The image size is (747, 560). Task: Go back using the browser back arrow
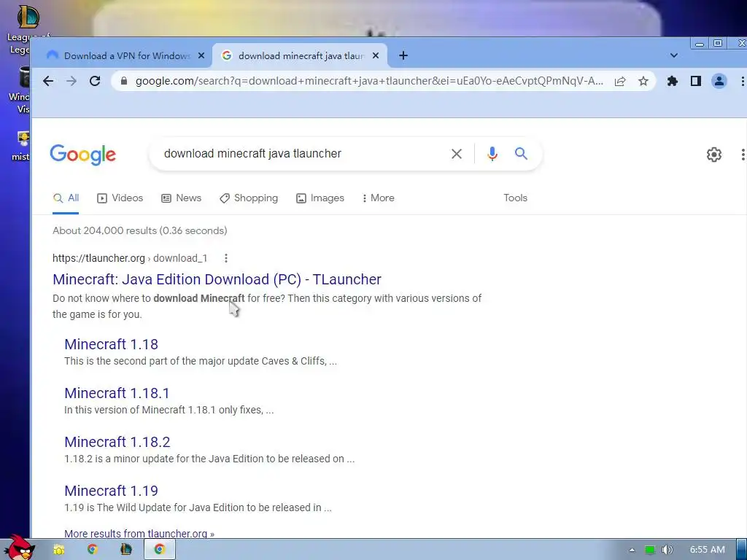tap(48, 81)
